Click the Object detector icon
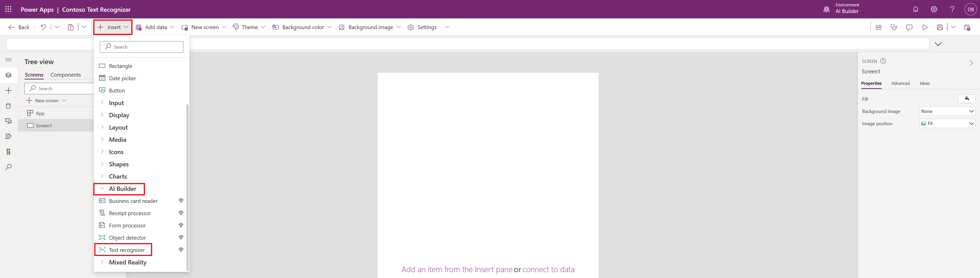Viewport: 980px width, 278px height. (102, 237)
